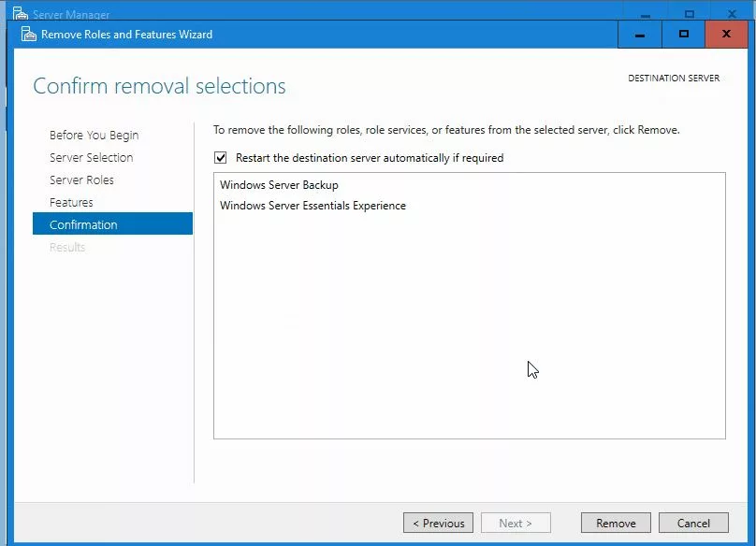The width and height of the screenshot is (756, 546).
Task: Uncheck restart destination server automatically checkbox
Action: (x=220, y=158)
